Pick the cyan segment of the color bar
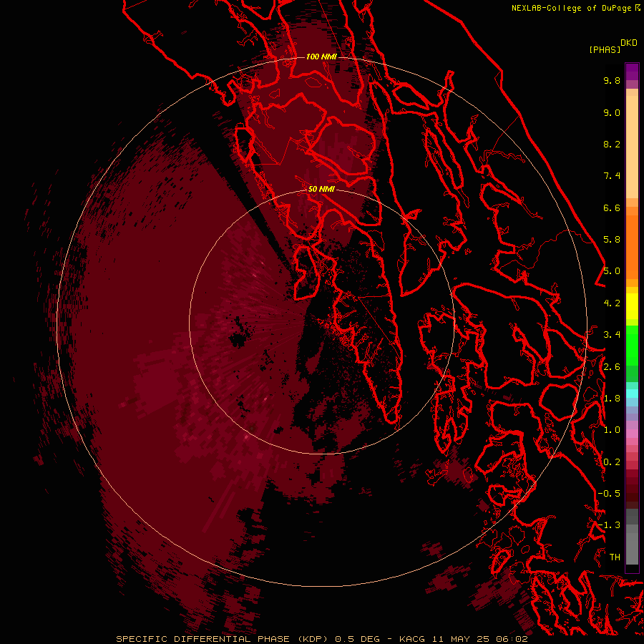644x644 pixels. 632,394
